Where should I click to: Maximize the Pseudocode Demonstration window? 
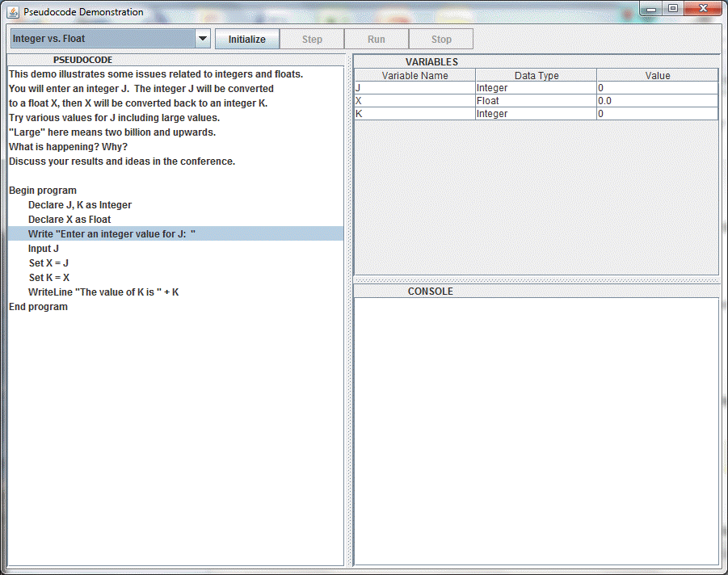(672, 8)
